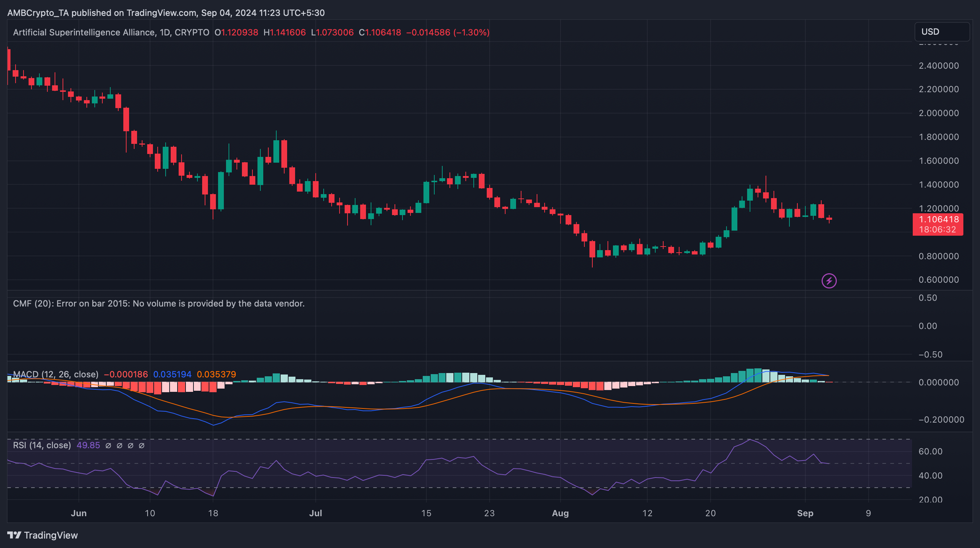
Task: Click the change value −0.014586 (−1.30%)
Action: click(448, 32)
